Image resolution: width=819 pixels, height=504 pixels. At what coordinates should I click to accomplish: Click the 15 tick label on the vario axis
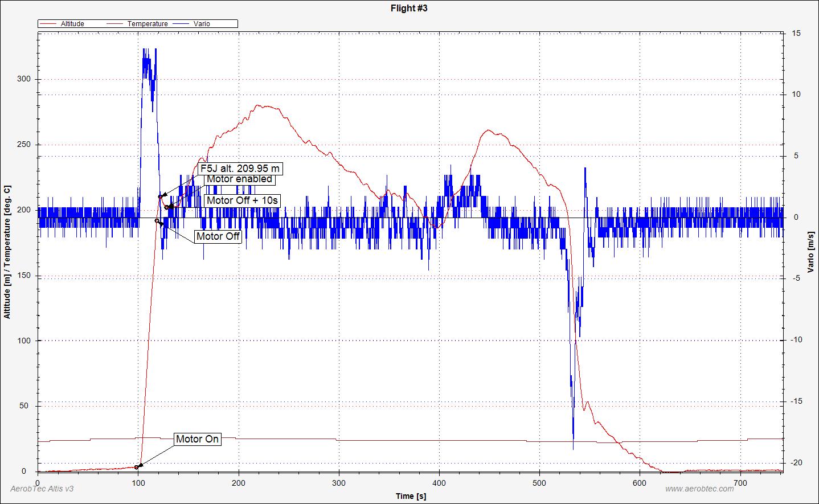796,34
